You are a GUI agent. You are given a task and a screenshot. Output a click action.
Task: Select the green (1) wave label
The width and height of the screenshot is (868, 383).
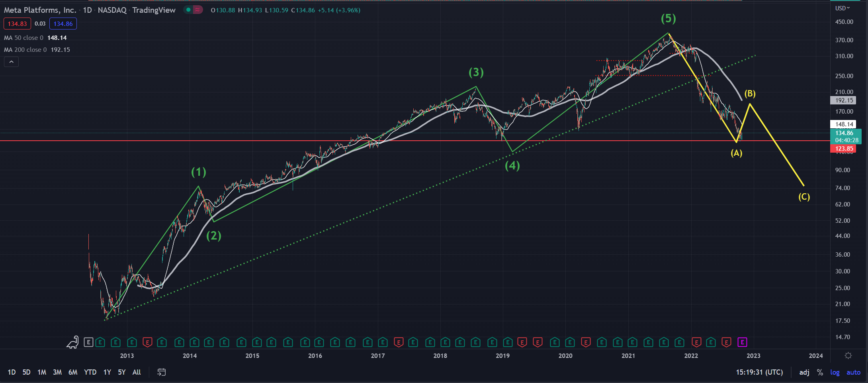199,172
